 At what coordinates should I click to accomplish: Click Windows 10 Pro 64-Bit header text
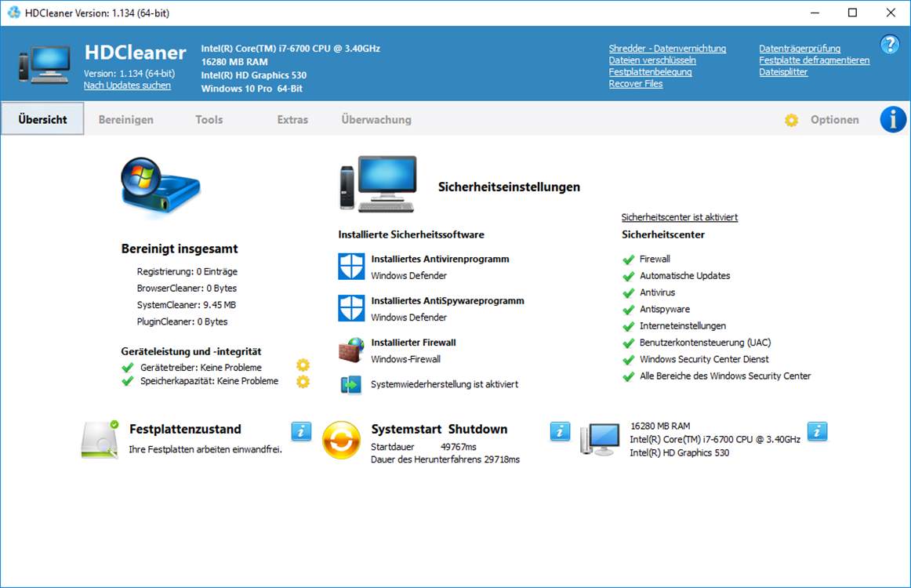pyautogui.click(x=252, y=89)
